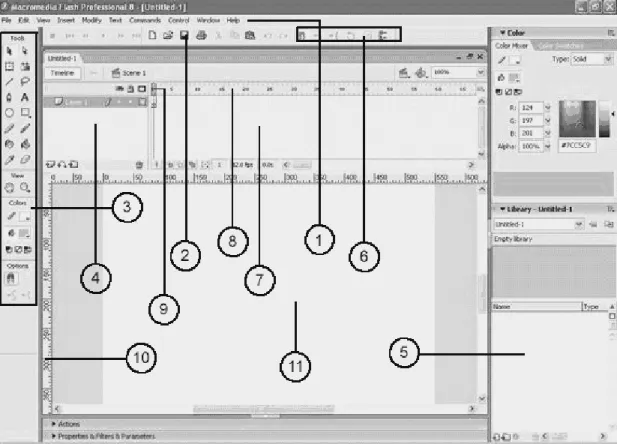The height and width of the screenshot is (444, 617).
Task: Click the color picker field in Color Mixer
Action: point(577,119)
